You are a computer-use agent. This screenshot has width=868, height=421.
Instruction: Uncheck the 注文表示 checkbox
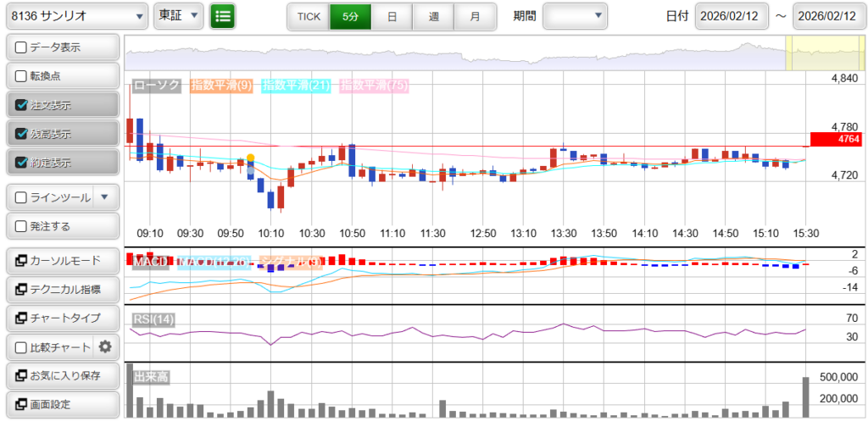pos(21,106)
